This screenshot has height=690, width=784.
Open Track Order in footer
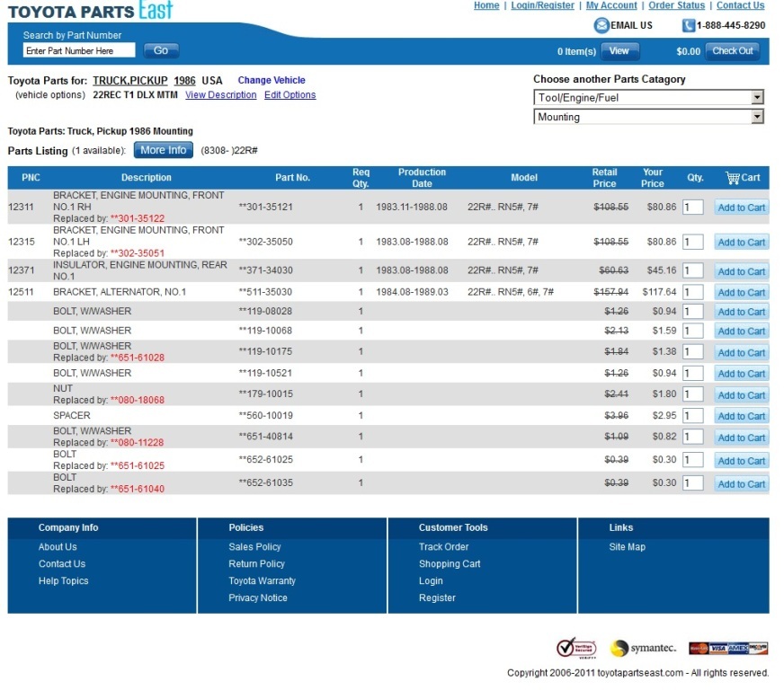click(x=443, y=546)
